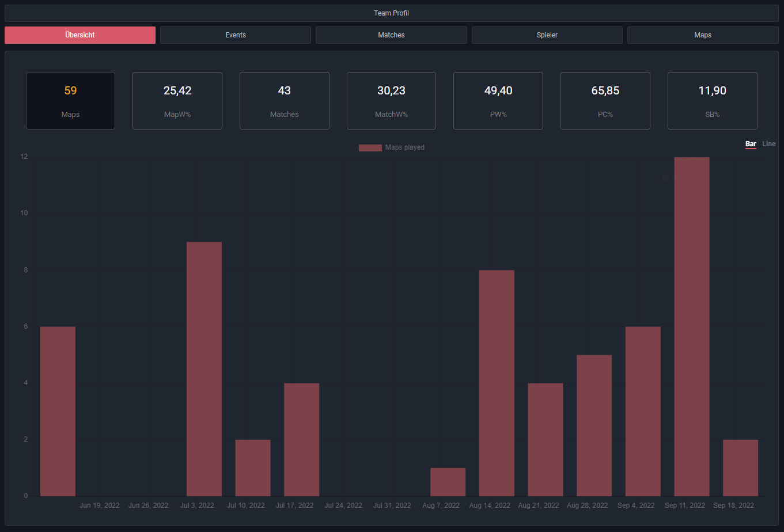Viewport: 784px width, 532px height.
Task: Select the 25,42 MapW% stat card
Action: pyautogui.click(x=177, y=101)
